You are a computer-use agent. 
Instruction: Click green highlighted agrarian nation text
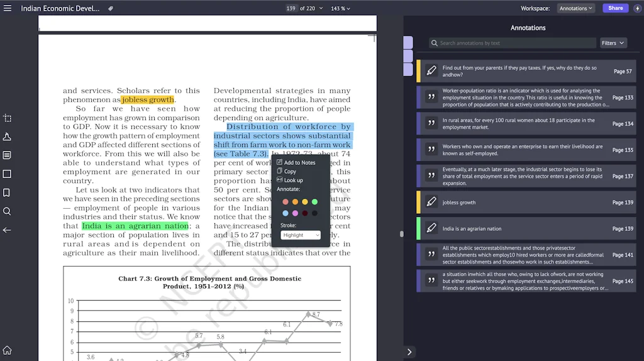click(135, 226)
